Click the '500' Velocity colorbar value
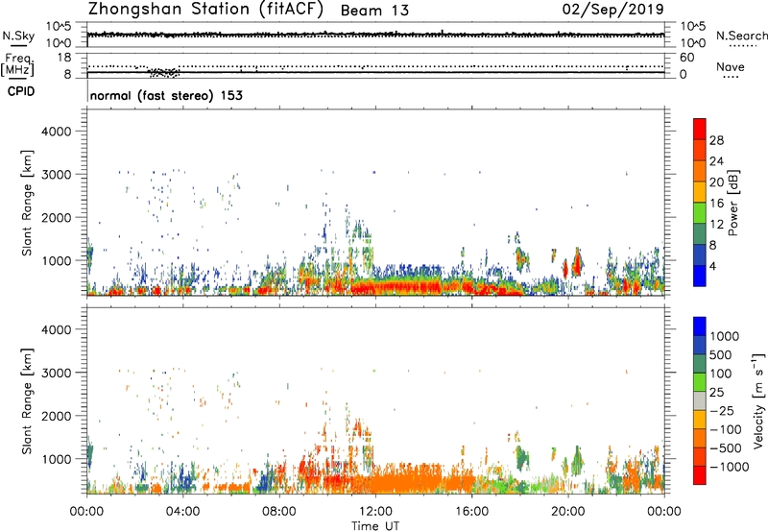The width and height of the screenshot is (768, 532). tap(723, 354)
